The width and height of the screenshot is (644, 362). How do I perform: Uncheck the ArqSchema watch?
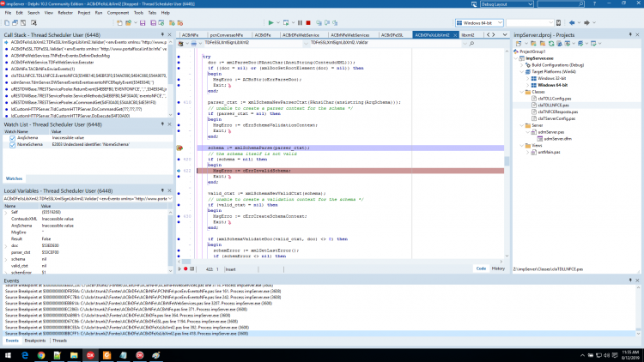tap(12, 138)
